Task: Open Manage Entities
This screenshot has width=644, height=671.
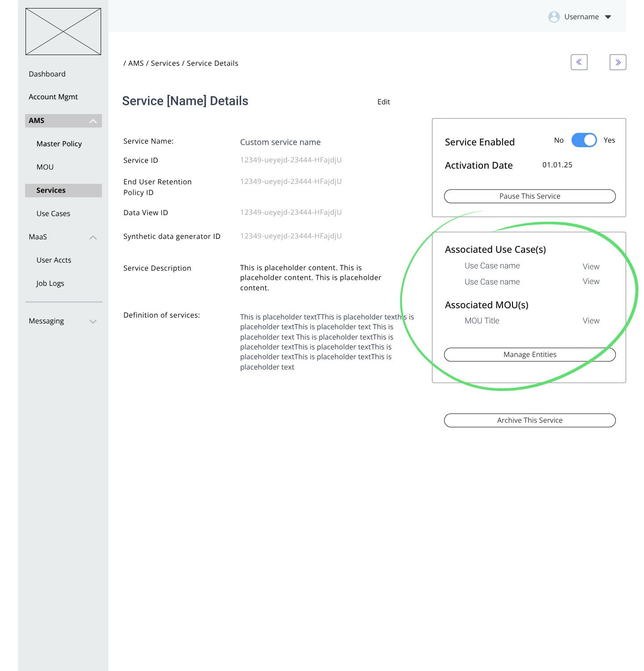Action: [x=530, y=354]
